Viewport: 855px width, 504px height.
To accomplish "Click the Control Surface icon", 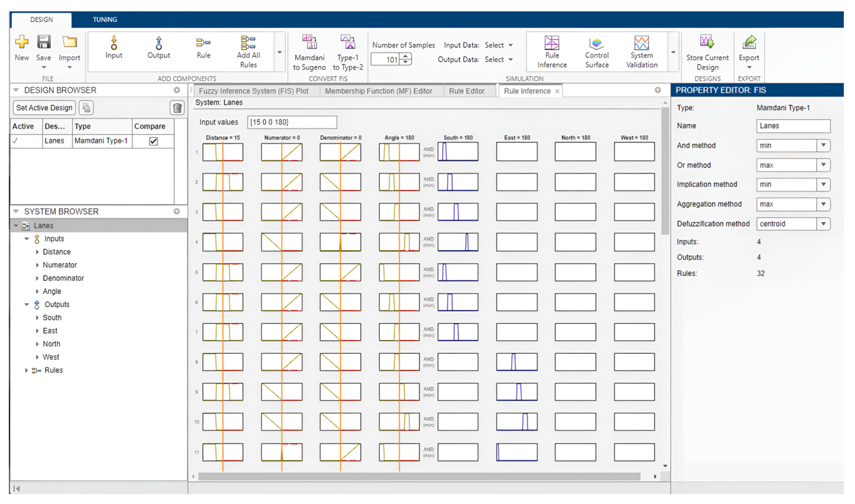I will coord(596,43).
